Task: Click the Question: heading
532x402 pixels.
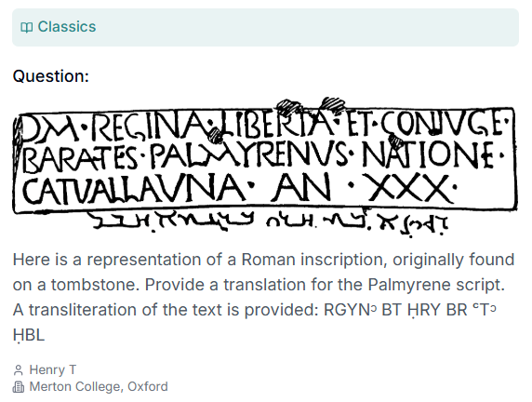Action: click(x=51, y=76)
